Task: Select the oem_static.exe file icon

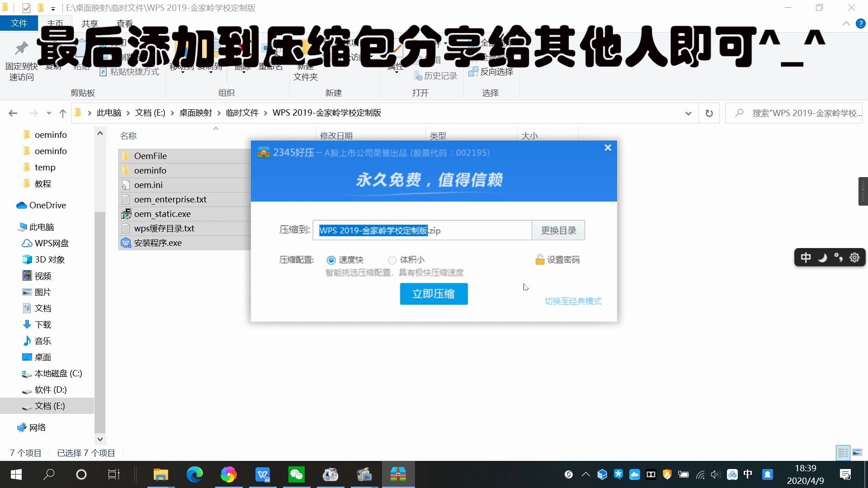Action: (126, 214)
